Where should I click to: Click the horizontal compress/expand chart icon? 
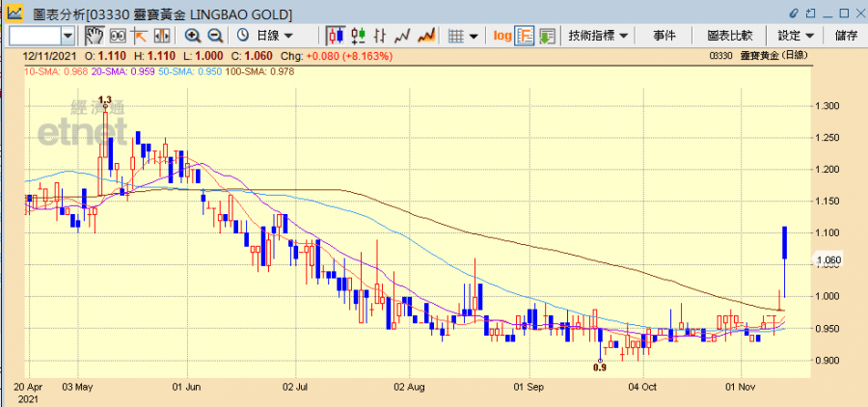tap(162, 36)
